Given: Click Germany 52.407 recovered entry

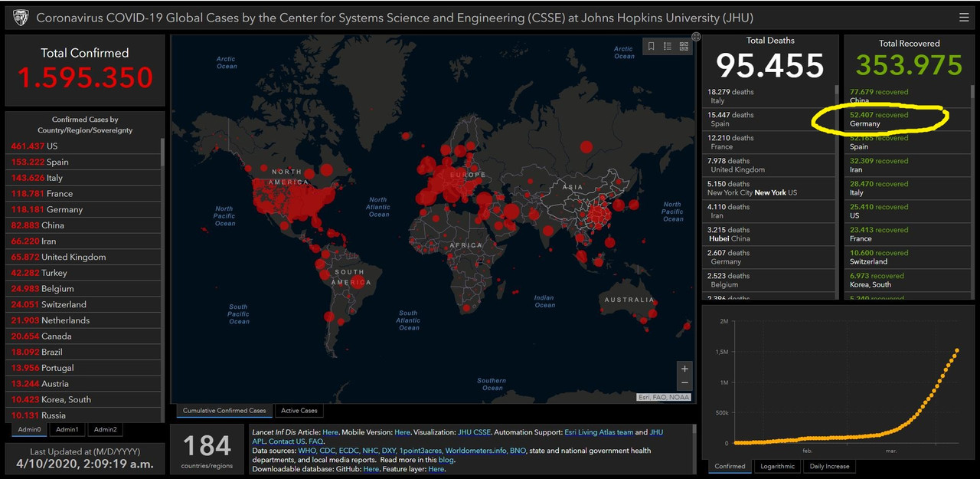Looking at the screenshot, I should pos(906,120).
